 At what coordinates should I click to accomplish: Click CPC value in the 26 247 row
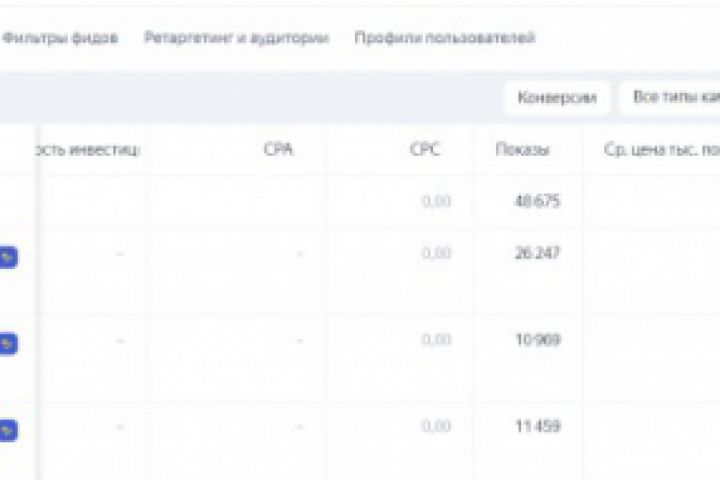tap(436, 253)
